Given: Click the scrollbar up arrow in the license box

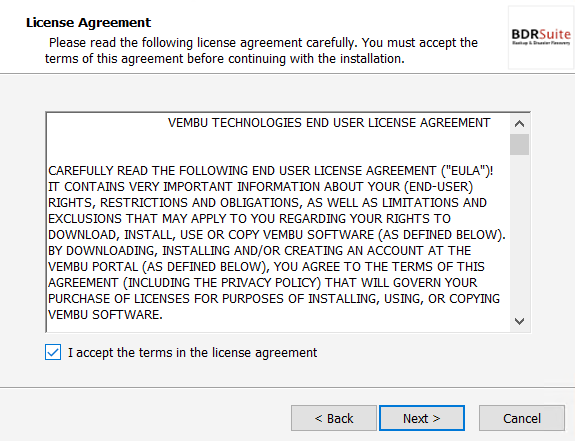Looking at the screenshot, I should pos(519,124).
